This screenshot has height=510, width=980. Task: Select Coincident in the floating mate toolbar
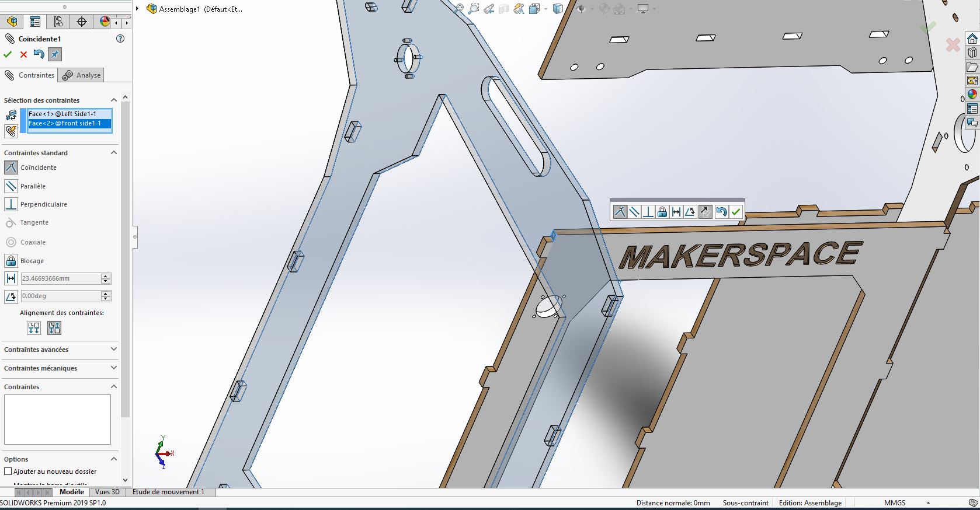click(620, 212)
